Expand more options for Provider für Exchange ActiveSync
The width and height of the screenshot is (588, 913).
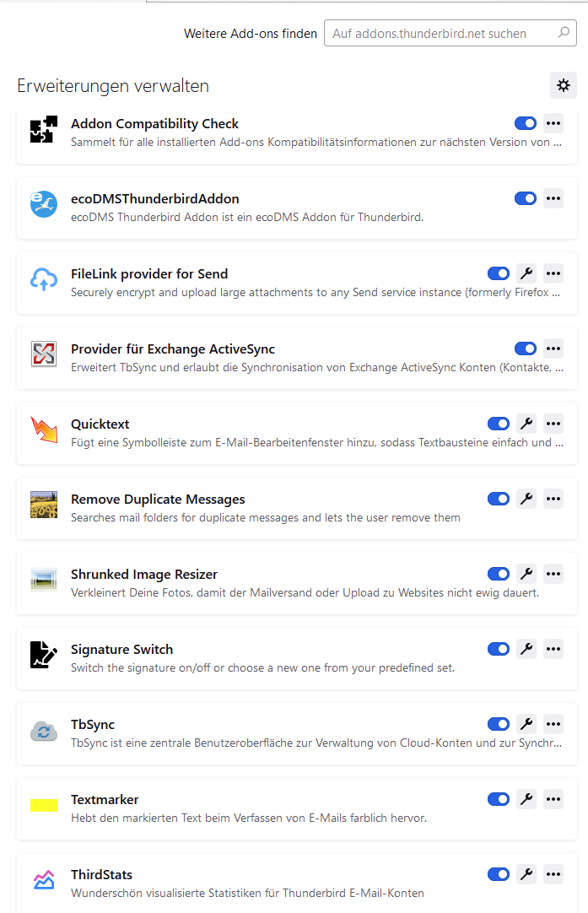coord(553,348)
